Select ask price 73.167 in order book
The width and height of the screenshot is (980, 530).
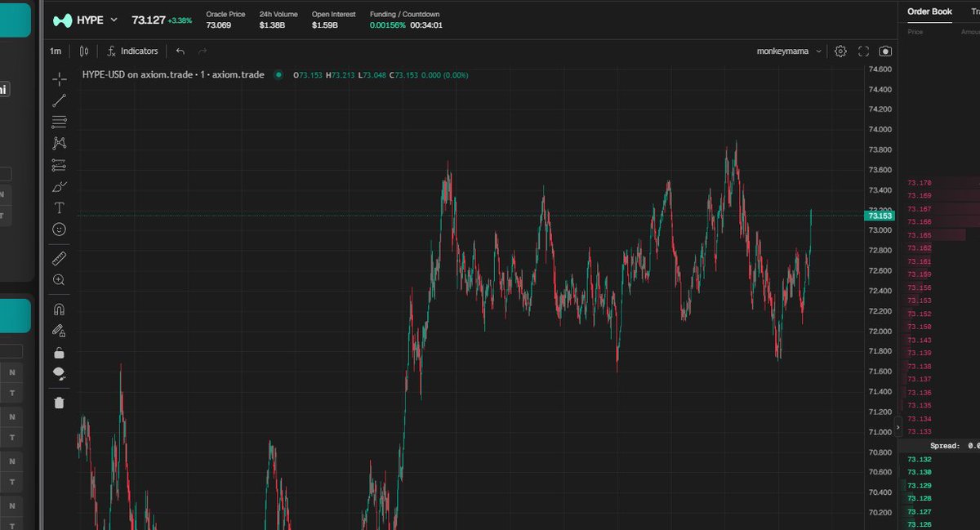pos(920,209)
